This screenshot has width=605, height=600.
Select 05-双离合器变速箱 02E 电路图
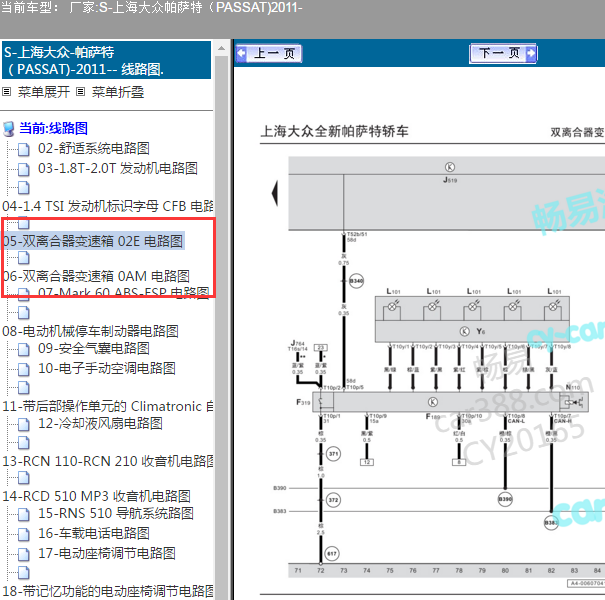point(93,241)
